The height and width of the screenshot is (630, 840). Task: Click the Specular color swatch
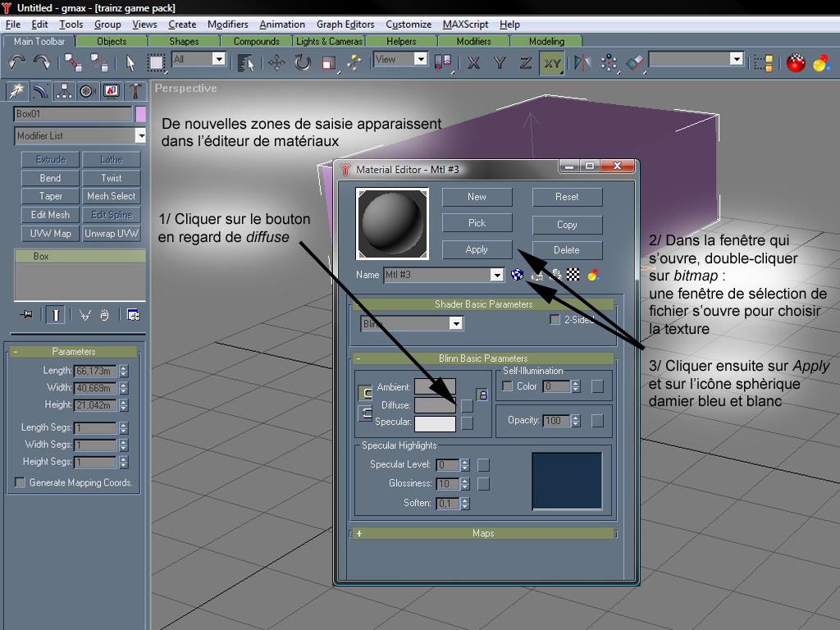[x=435, y=423]
